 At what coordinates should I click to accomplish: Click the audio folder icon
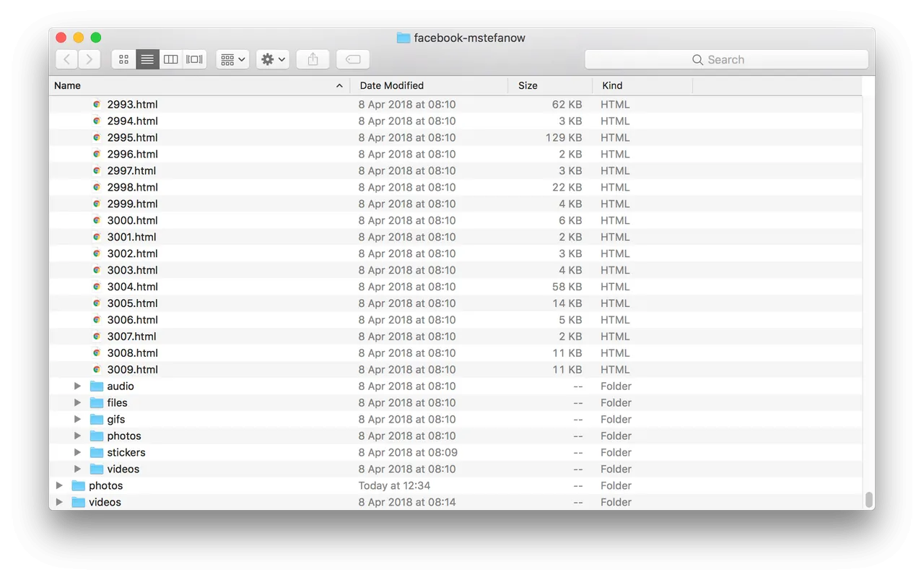97,386
